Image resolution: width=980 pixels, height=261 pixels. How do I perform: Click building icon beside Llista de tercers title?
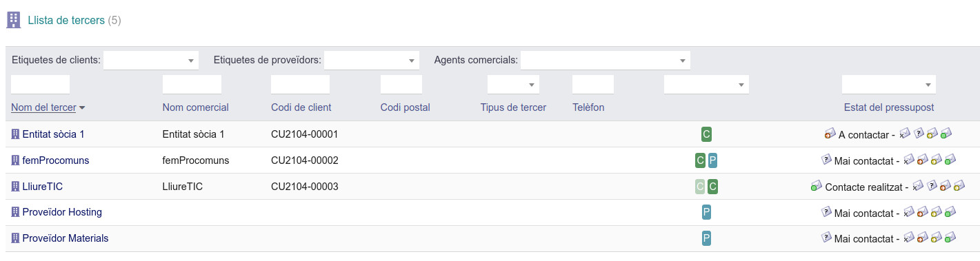(13, 20)
